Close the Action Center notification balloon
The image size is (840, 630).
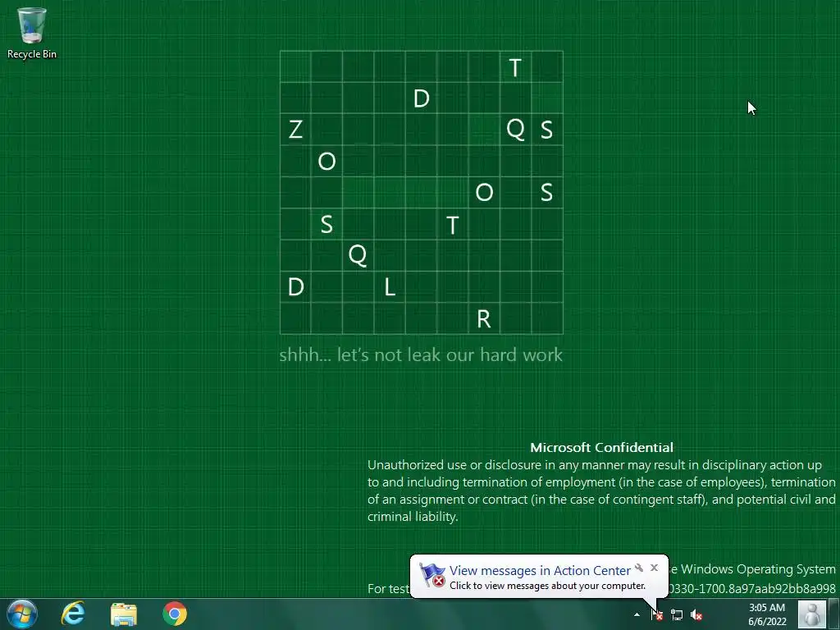(654, 568)
